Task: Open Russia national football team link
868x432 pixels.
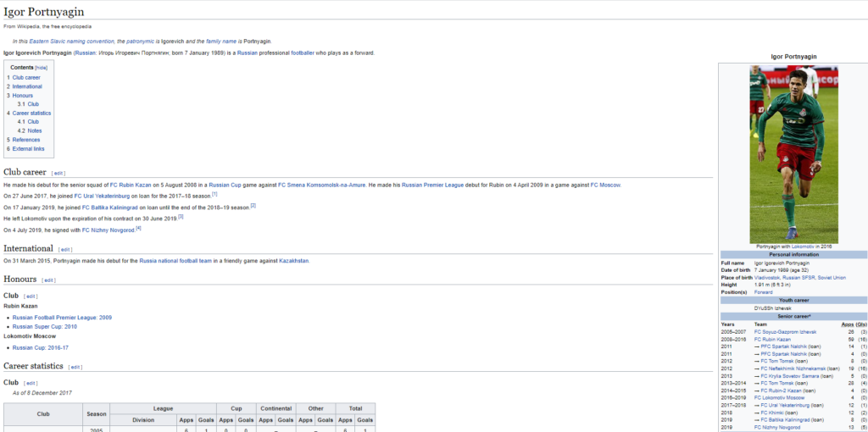Action: point(175,261)
